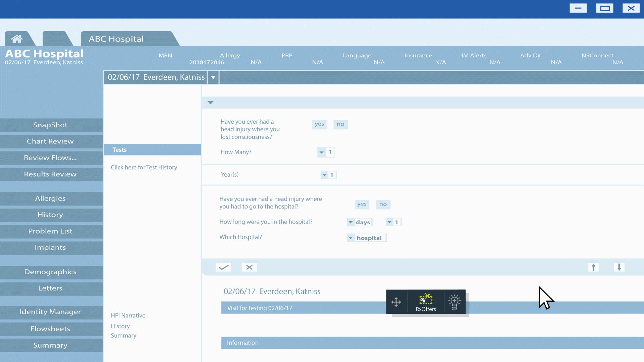Open Identity Manager in the sidebar
The width and height of the screenshot is (644, 362).
pos(51,312)
